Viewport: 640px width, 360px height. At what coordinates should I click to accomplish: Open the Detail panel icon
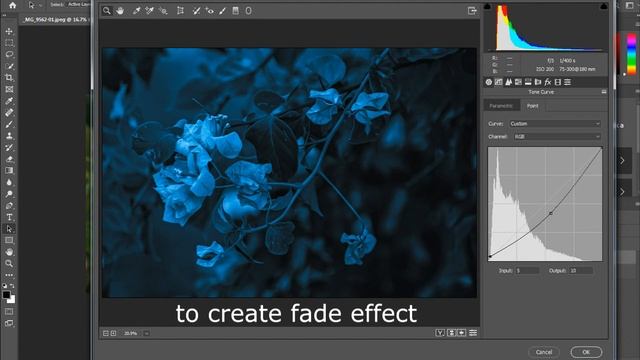tap(508, 82)
